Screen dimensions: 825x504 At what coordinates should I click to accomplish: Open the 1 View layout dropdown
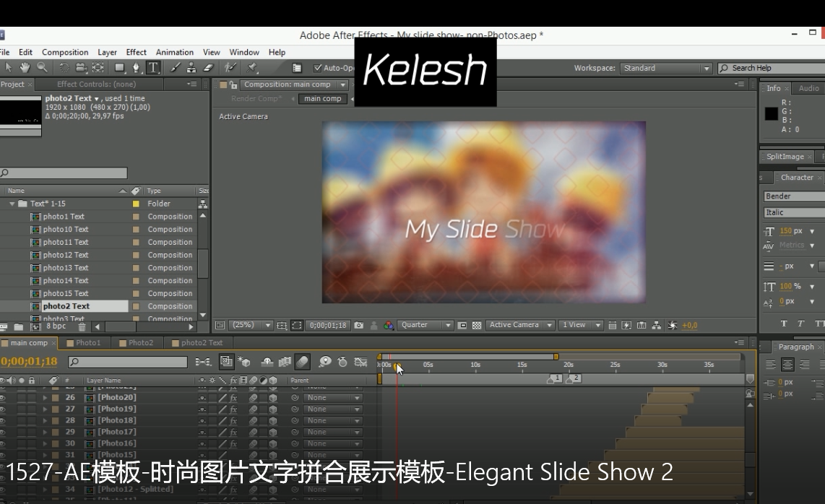click(x=580, y=325)
